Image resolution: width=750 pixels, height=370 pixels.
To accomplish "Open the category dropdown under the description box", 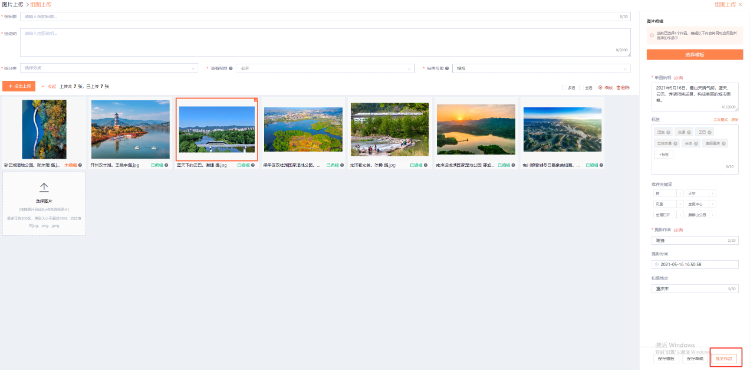I will point(109,68).
